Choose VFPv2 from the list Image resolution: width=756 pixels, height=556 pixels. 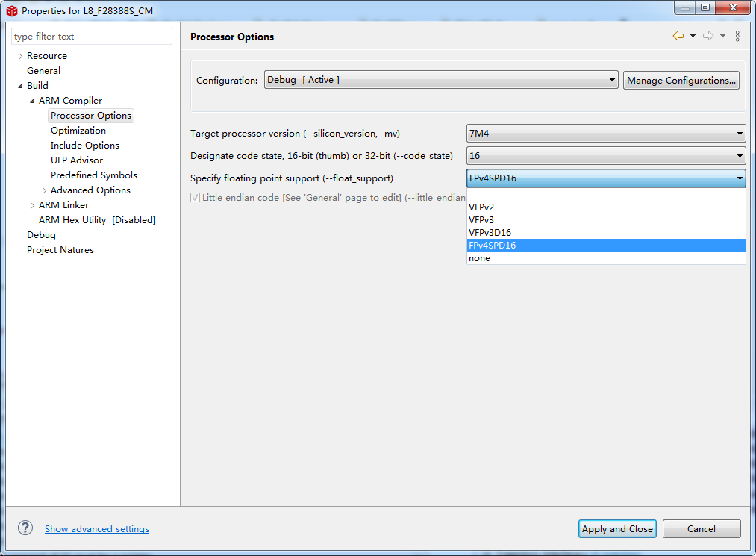tap(605, 207)
